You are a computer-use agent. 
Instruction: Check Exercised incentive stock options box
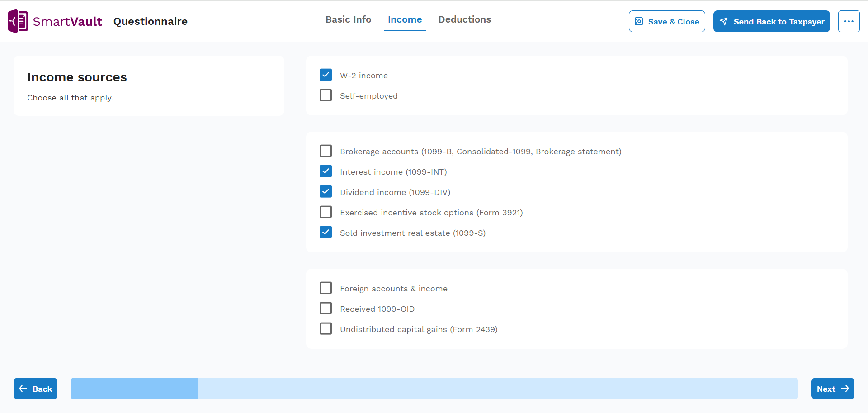(x=325, y=212)
